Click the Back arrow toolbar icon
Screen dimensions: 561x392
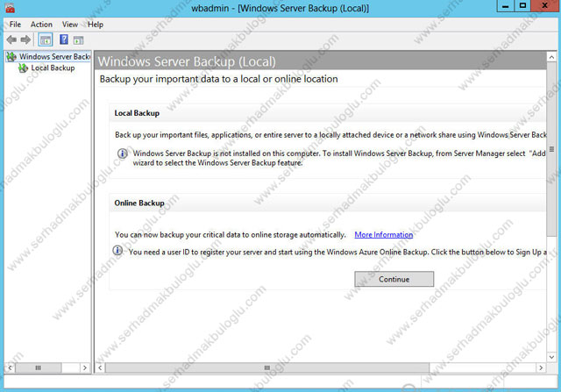11,39
